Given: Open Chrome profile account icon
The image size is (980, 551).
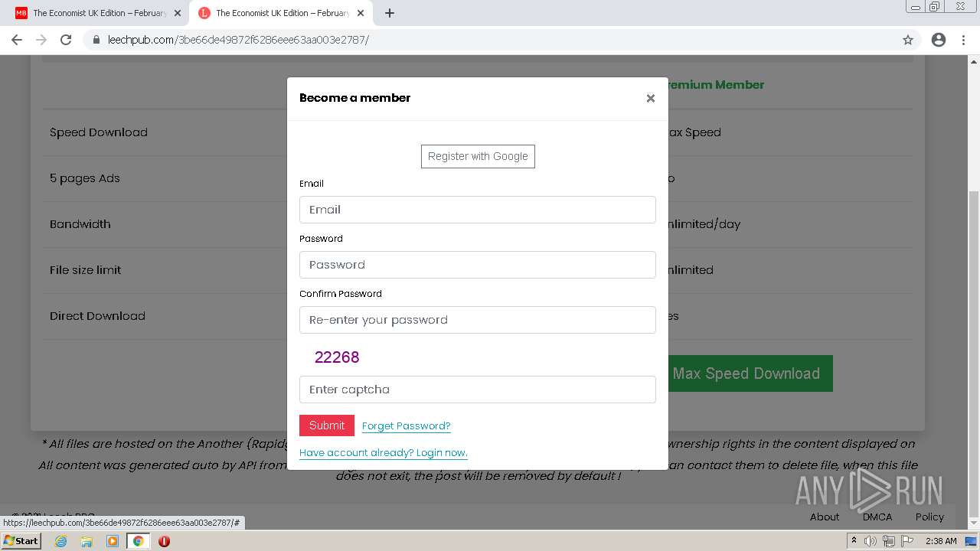Looking at the screenshot, I should [x=939, y=40].
